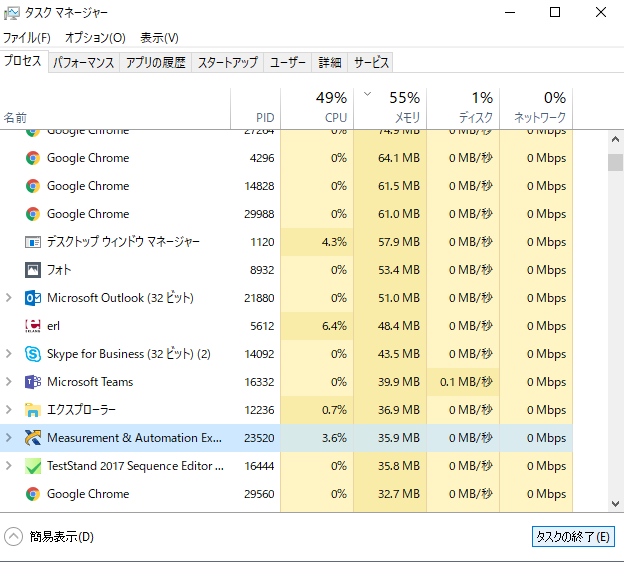Click the Microsoft Teams icon

point(33,382)
